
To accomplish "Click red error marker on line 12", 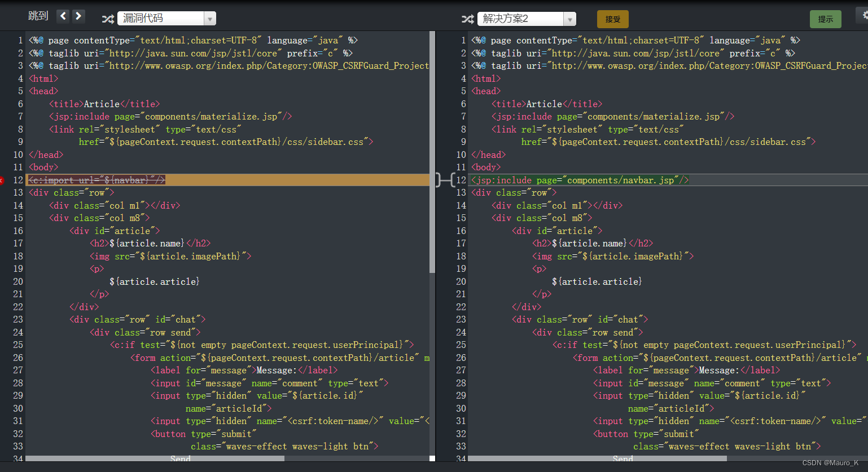I will tap(2, 180).
